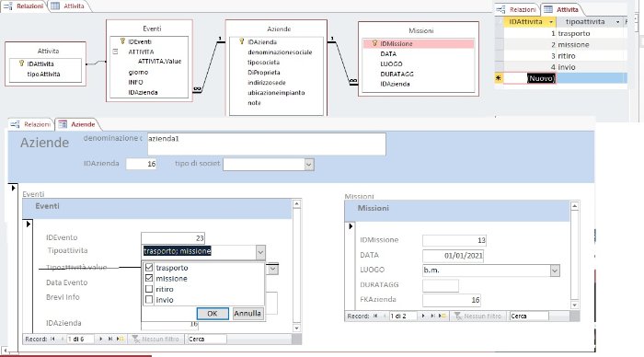
Task: Click the IDAttivita primary key icon
Action: (22, 63)
